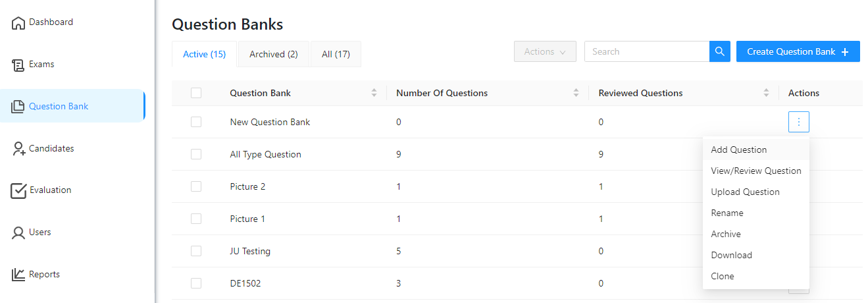Click the Create Question Bank button
The height and width of the screenshot is (303, 868).
[x=798, y=51]
